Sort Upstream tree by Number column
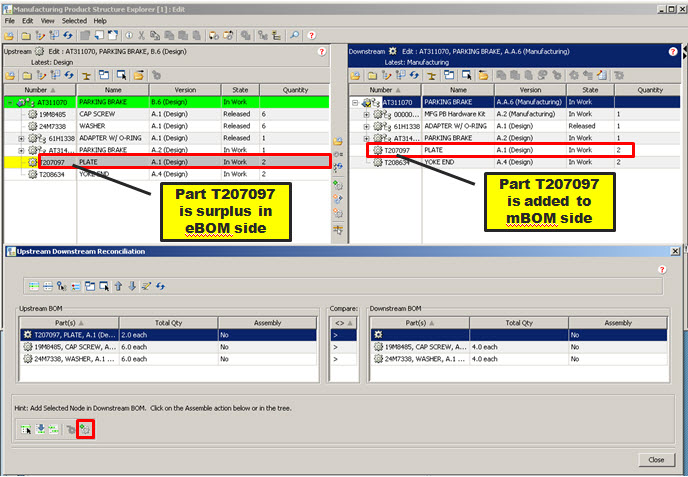 pos(40,90)
